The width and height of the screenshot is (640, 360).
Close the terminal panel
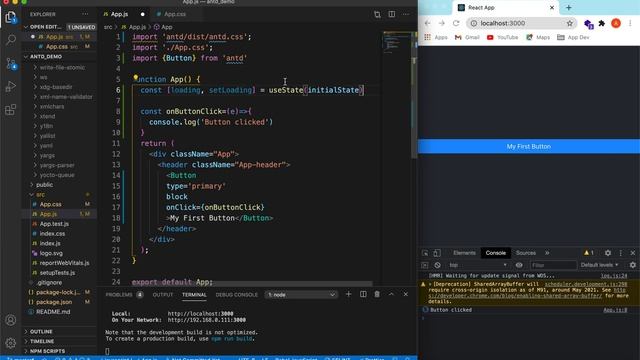(x=405, y=294)
